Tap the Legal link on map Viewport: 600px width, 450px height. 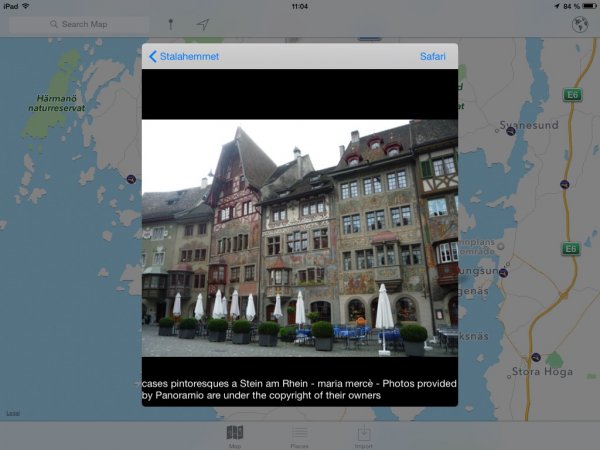(x=12, y=413)
